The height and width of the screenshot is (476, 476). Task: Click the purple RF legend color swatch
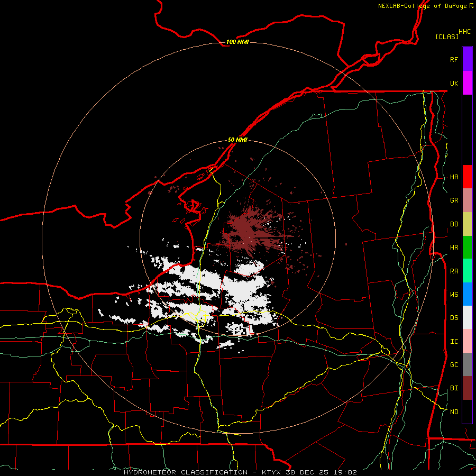coord(467,59)
